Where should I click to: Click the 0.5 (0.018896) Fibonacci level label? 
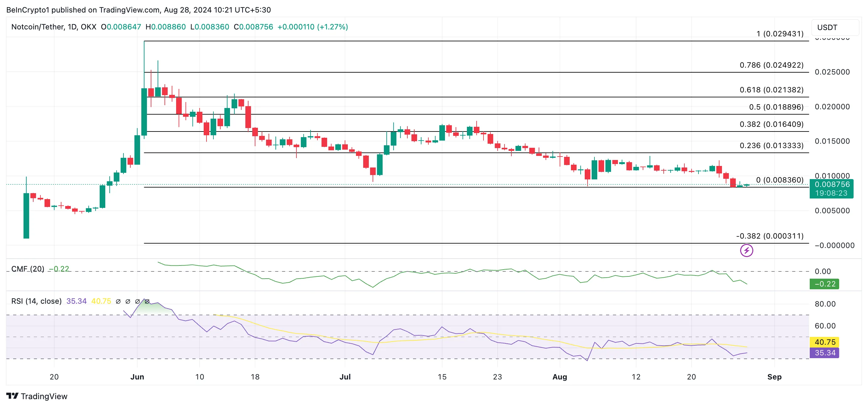point(776,107)
